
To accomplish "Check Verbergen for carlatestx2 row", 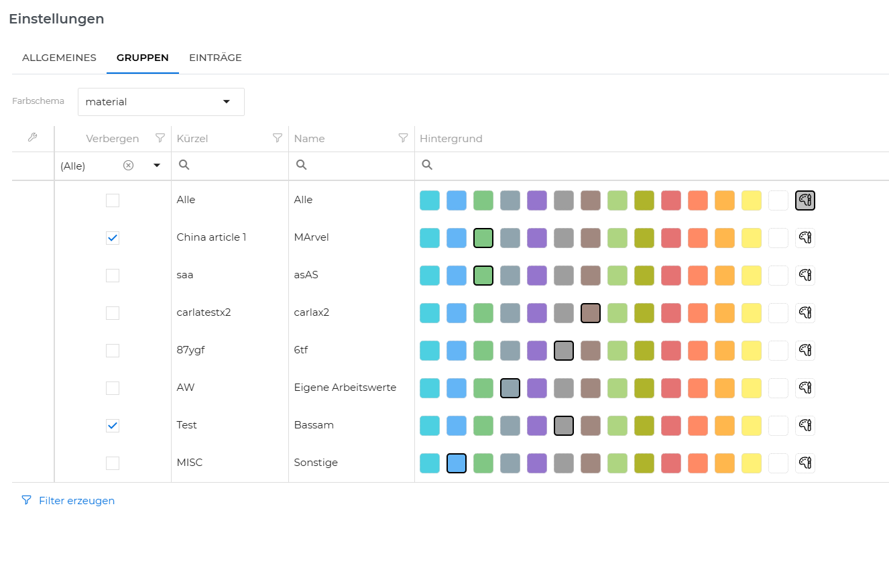I will (113, 313).
